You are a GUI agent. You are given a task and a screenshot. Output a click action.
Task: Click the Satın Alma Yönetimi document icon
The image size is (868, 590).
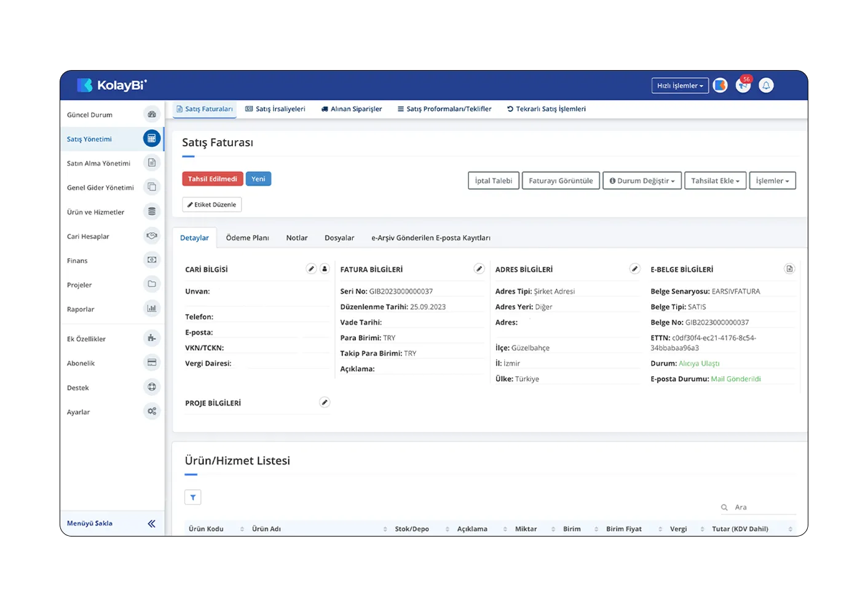pos(152,163)
